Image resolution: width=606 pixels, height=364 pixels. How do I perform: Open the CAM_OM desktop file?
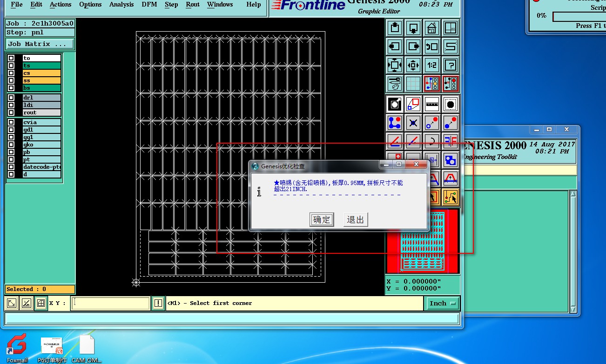(87, 349)
